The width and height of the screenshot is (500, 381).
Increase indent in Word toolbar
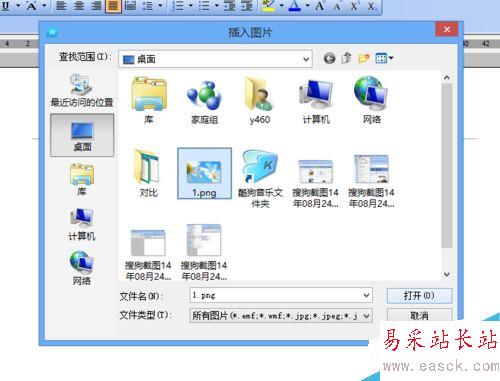coord(247,6)
